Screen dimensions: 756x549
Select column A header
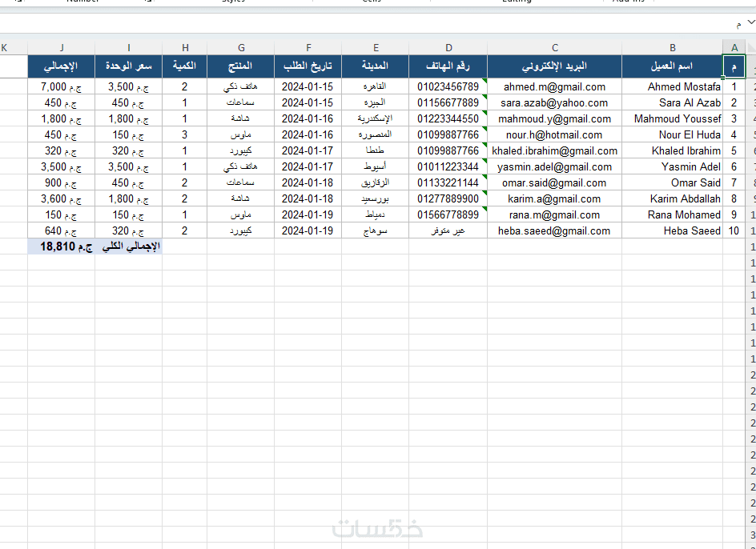pos(734,47)
